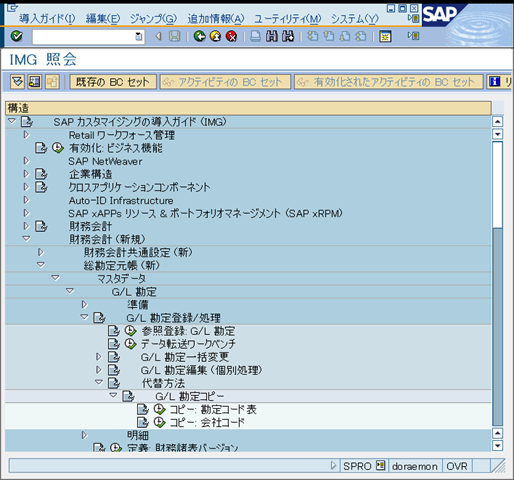514x480 pixels.
Task: Open the 導入ガイド menu
Action: pyautogui.click(x=47, y=19)
